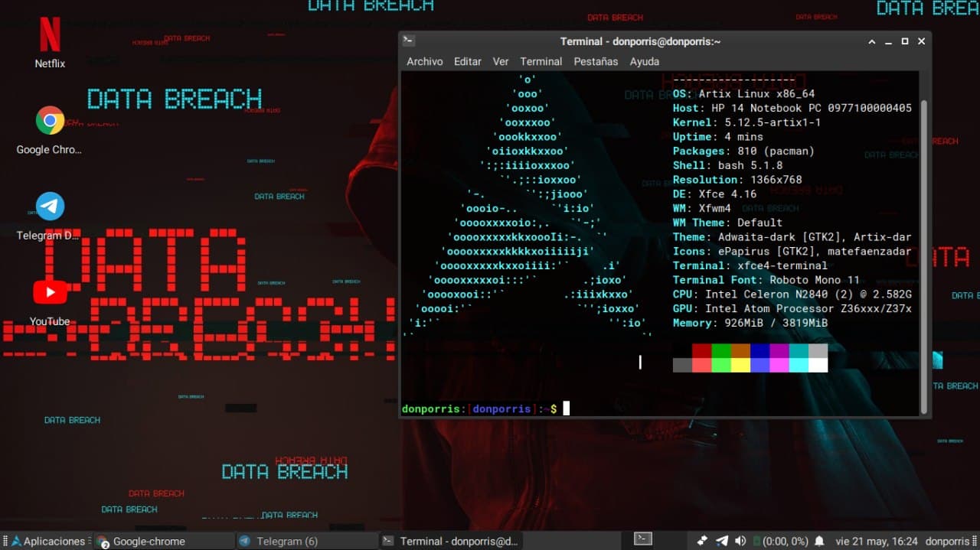
Task: Click the battery status indicator (0:00, 0%)
Action: coord(779,541)
